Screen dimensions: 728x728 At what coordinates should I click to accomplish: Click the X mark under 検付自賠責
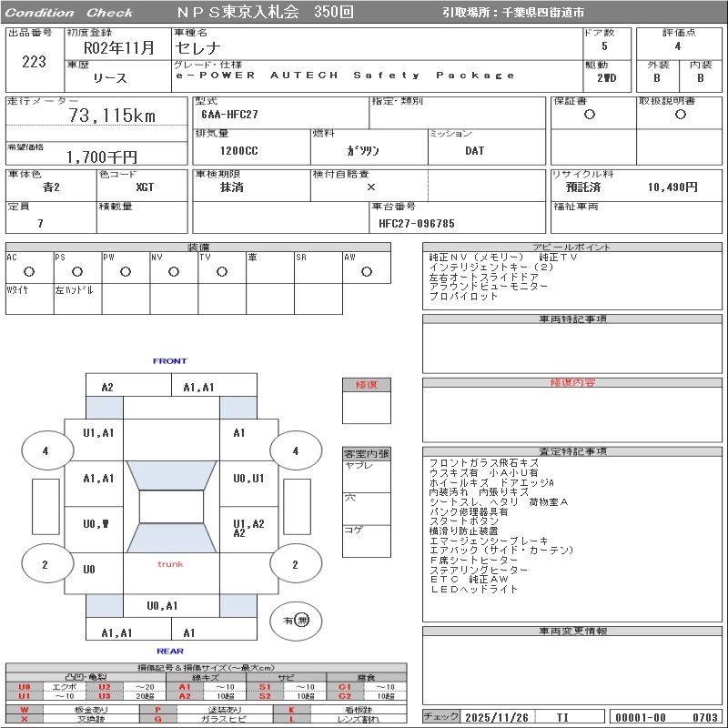pos(370,187)
